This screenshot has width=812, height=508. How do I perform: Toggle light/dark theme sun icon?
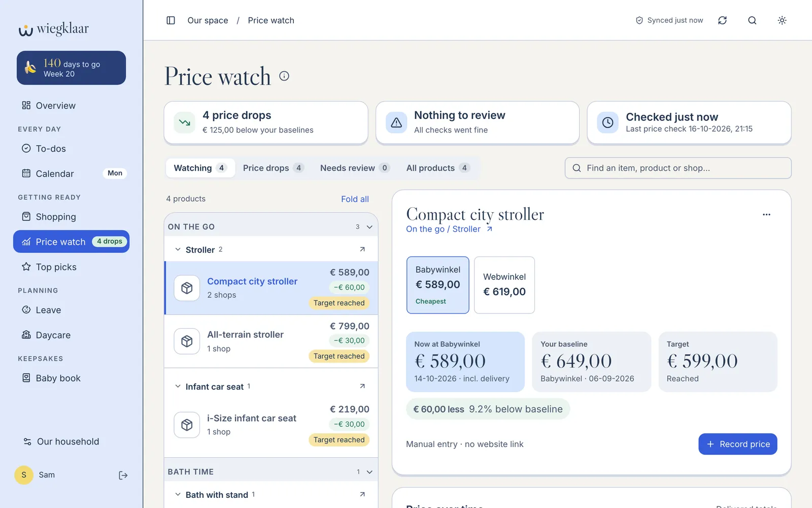(x=782, y=20)
